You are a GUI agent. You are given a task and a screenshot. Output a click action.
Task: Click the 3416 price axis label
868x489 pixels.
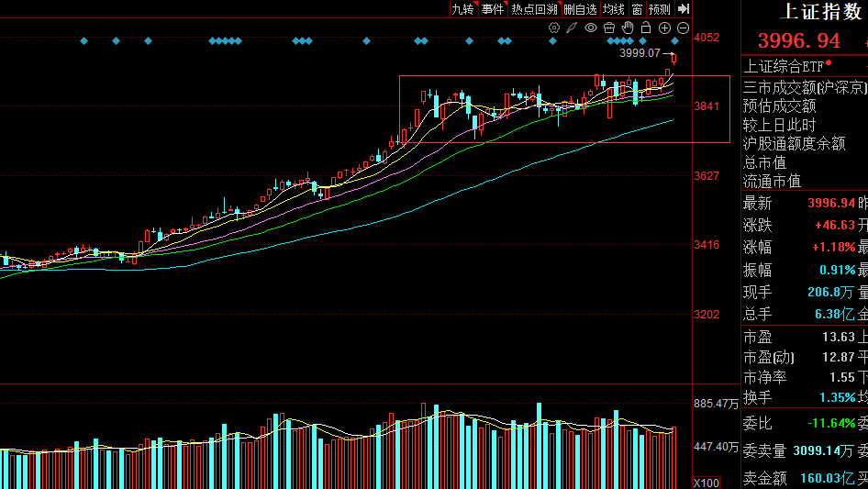(x=707, y=245)
